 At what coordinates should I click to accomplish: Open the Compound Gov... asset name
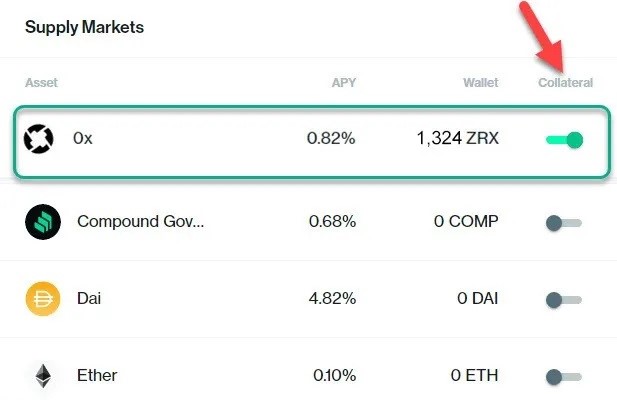[x=140, y=221]
